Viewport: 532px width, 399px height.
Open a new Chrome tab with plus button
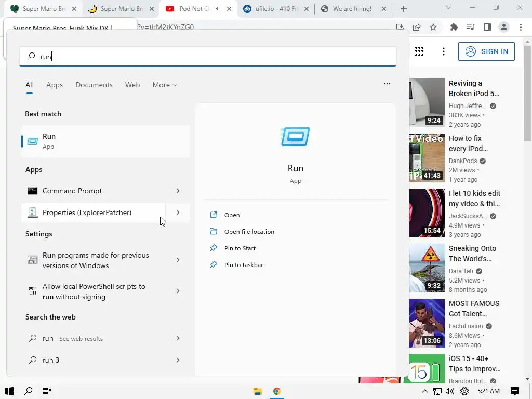click(x=403, y=9)
